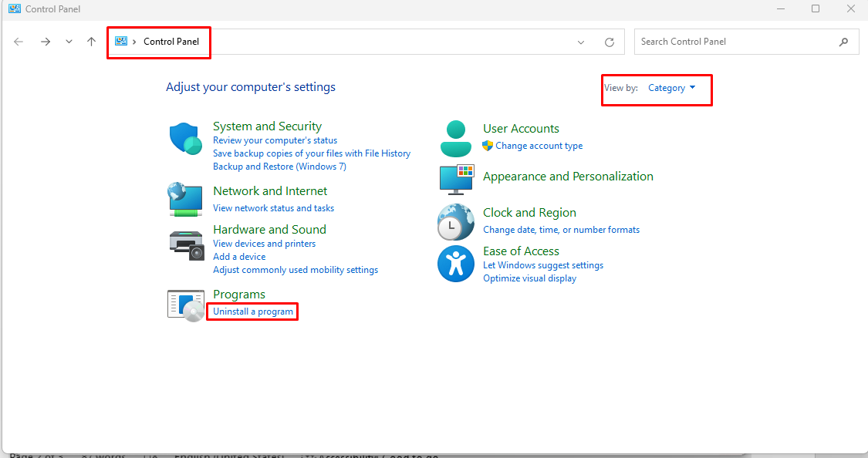The image size is (868, 458).
Task: Refresh the Control Panel view
Action: point(610,42)
